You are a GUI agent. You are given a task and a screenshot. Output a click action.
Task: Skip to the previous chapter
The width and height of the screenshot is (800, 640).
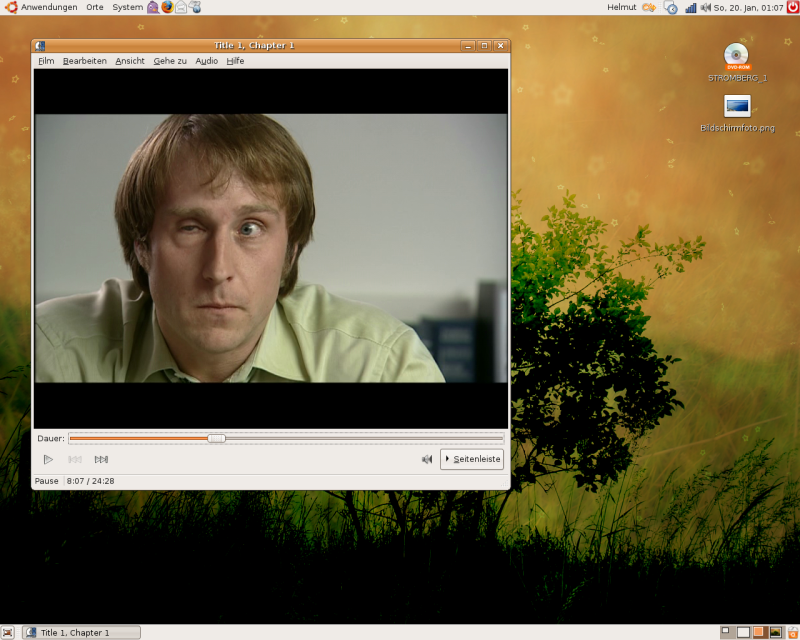(74, 459)
